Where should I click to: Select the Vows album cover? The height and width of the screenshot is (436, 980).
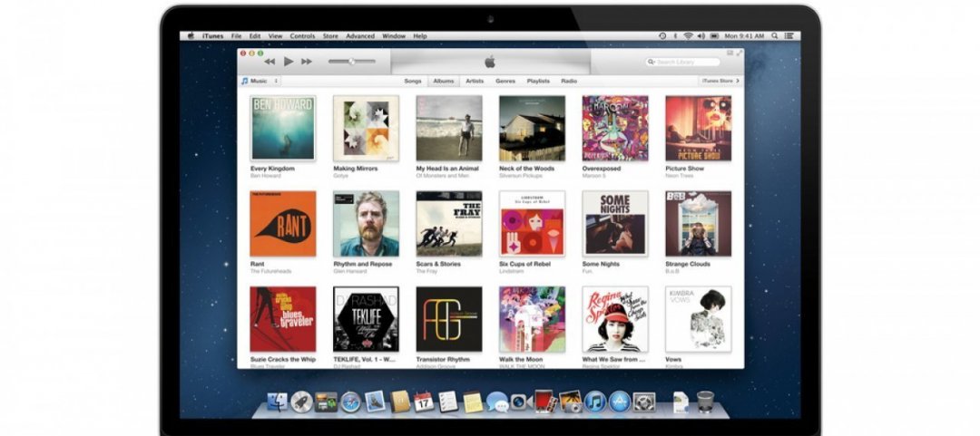coord(699,319)
